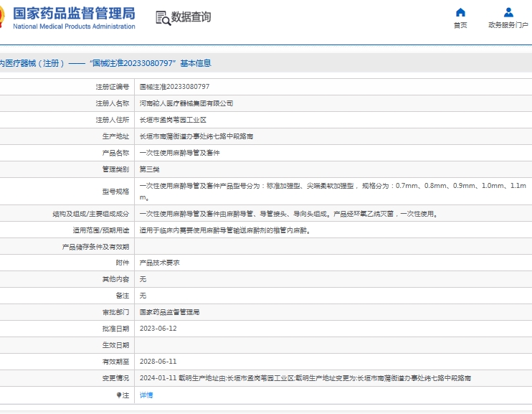This screenshot has width=532, height=414.
Task: Click the 有效期至 row label
Action: (x=115, y=362)
